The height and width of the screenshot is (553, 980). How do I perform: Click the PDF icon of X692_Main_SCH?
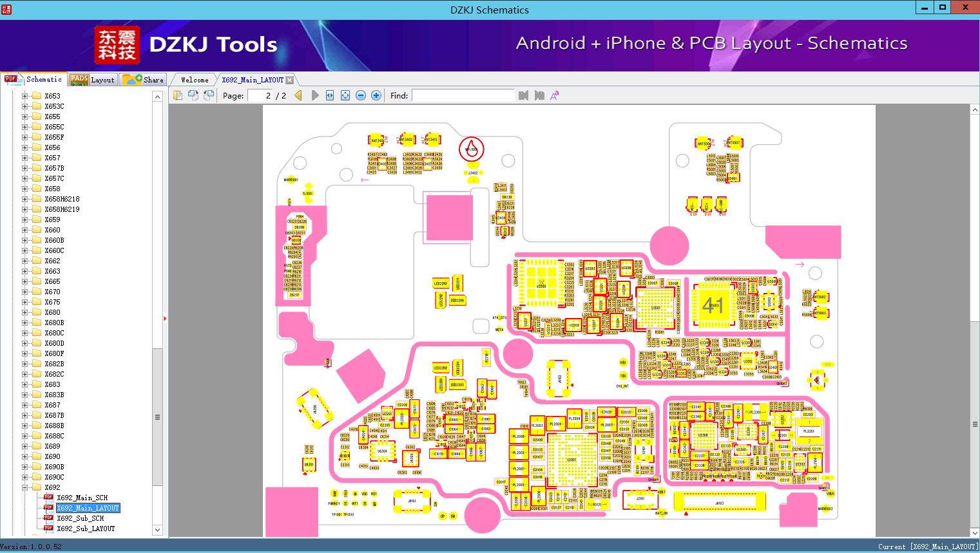tap(48, 498)
